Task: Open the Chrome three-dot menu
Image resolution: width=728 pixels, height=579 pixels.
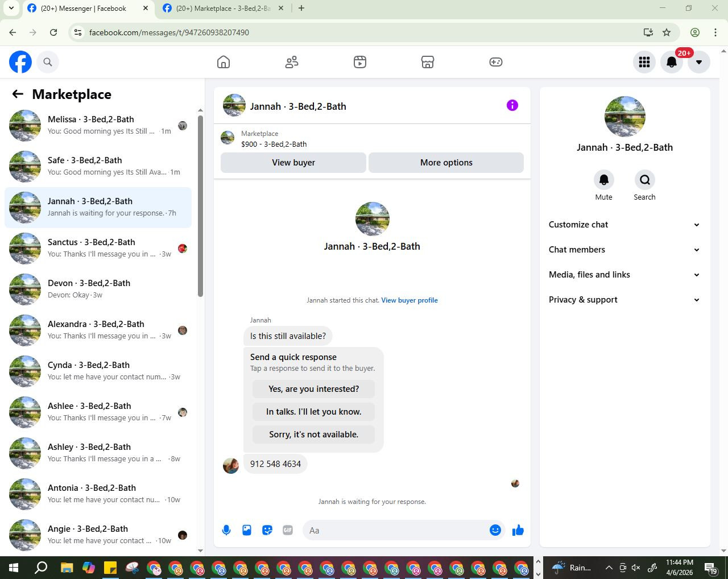Action: [x=715, y=32]
